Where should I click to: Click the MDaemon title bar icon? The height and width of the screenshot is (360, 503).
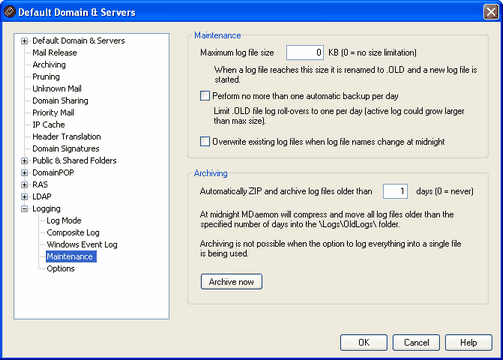(9, 12)
